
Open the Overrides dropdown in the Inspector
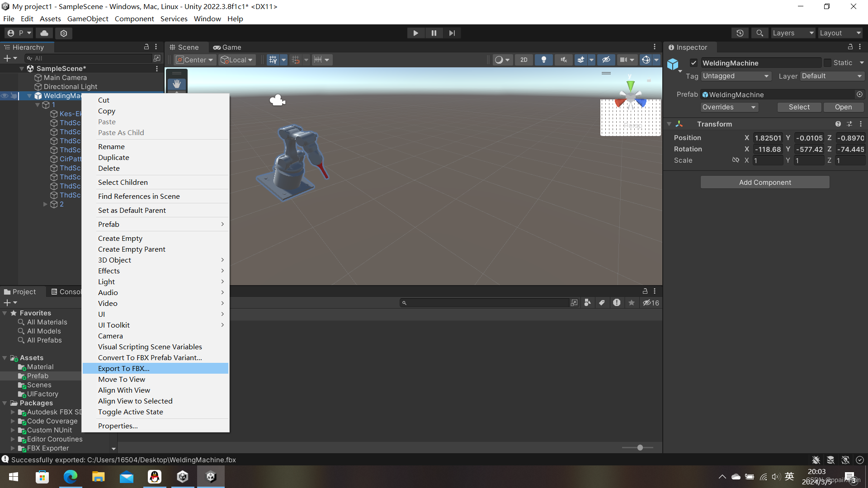(x=729, y=107)
